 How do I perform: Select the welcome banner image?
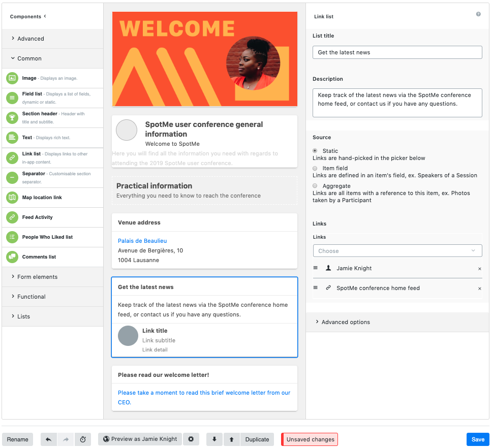click(205, 59)
